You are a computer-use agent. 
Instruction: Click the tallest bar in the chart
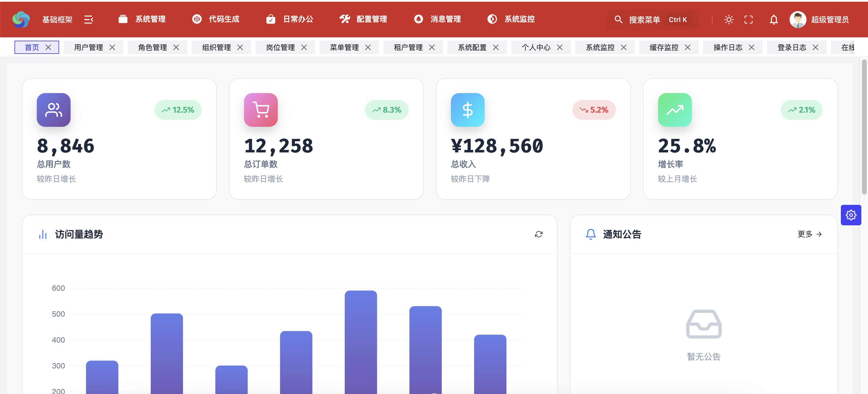pos(361,342)
